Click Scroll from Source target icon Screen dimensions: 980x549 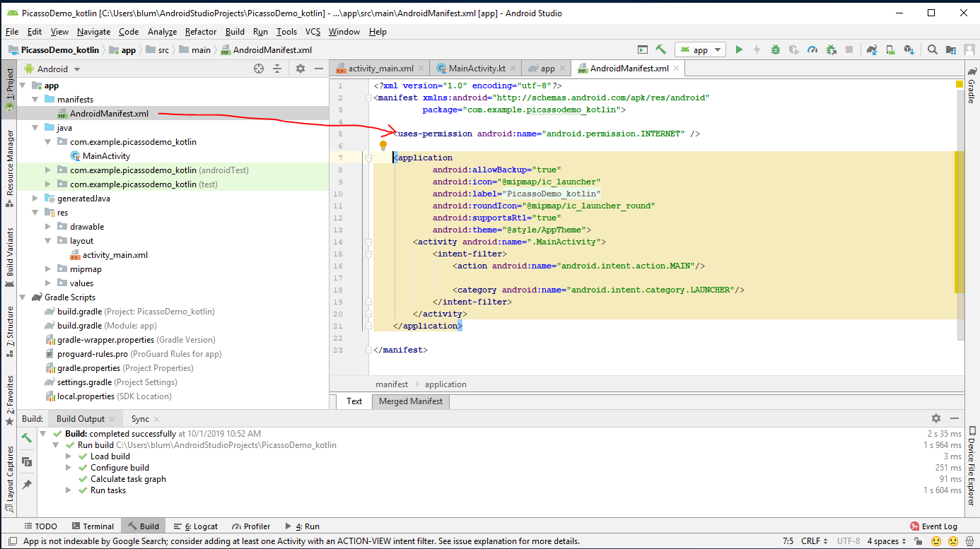click(259, 69)
